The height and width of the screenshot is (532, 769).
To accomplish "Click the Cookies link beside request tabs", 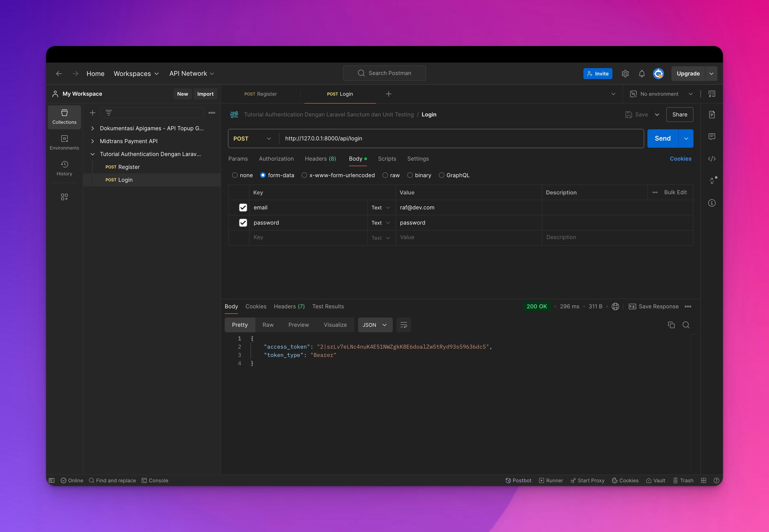I will tap(680, 159).
